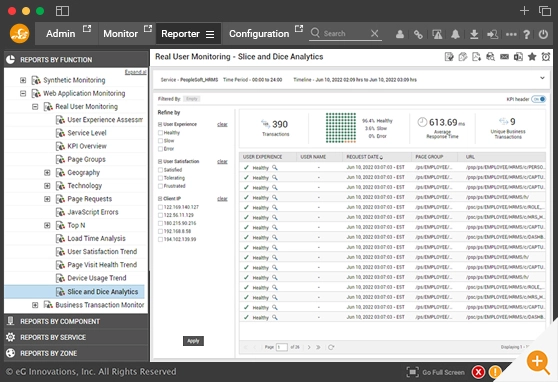Click clear link for User Satisfaction
Image resolution: width=558 pixels, height=382 pixels.
pos(222,162)
